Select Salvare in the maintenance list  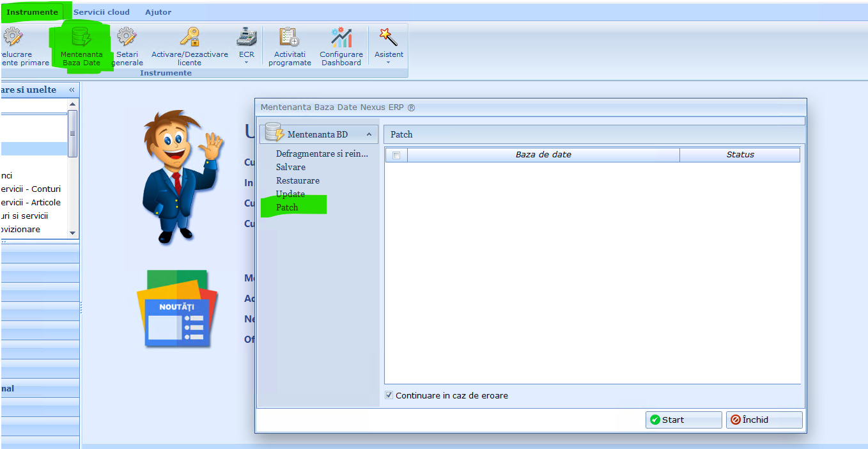[291, 167]
